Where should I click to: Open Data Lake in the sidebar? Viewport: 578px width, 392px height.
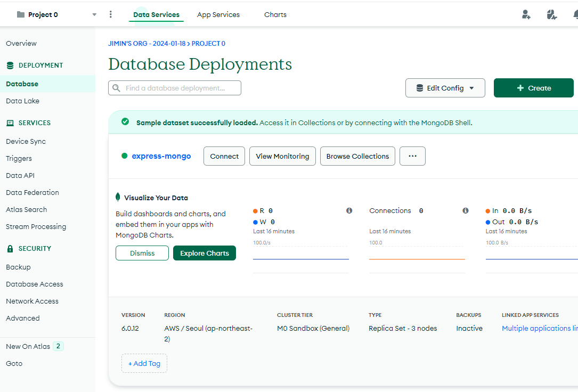pos(22,101)
